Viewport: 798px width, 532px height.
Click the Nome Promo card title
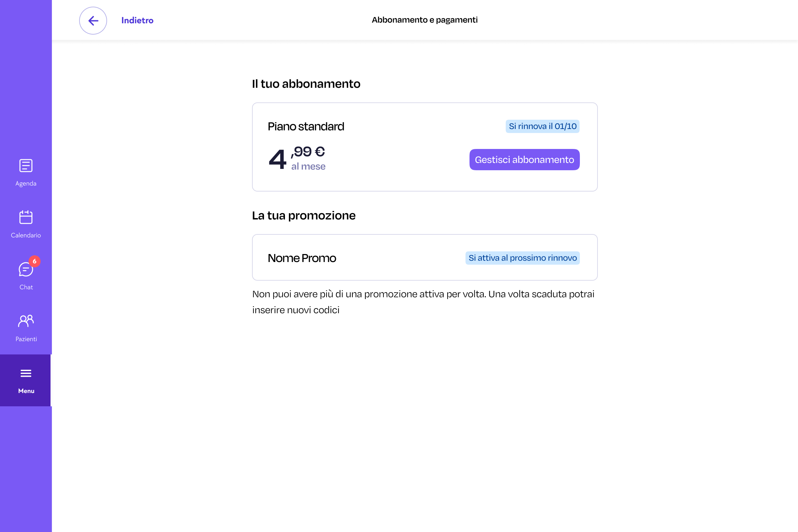point(302,258)
